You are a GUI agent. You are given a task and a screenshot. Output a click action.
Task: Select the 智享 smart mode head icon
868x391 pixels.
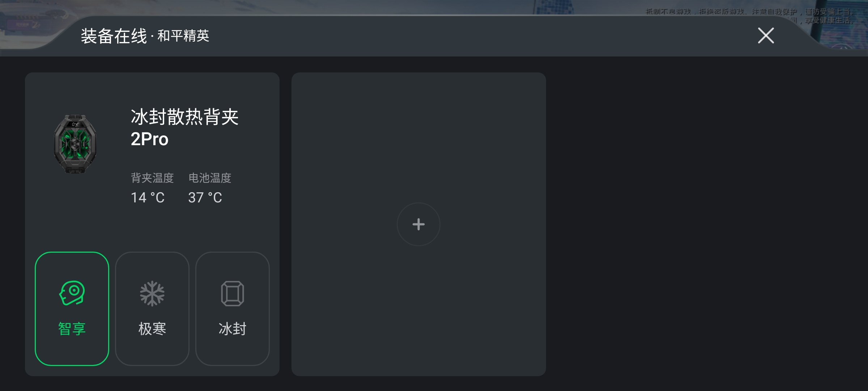tap(72, 293)
